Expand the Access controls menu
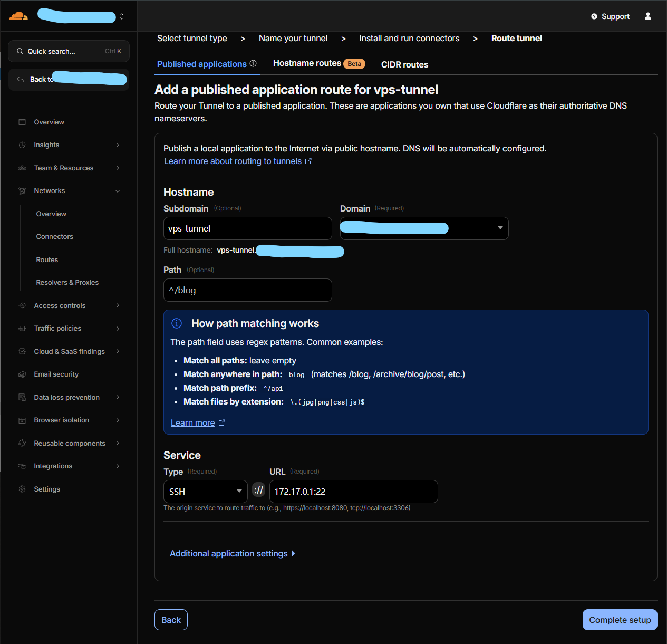Image resolution: width=667 pixels, height=644 pixels. [118, 306]
